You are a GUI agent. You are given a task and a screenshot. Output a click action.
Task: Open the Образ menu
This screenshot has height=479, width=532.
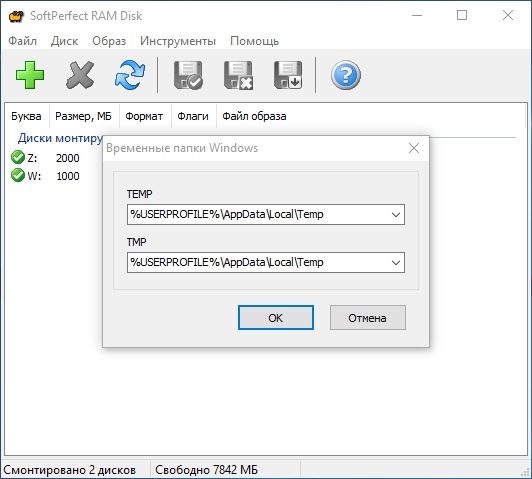click(109, 41)
